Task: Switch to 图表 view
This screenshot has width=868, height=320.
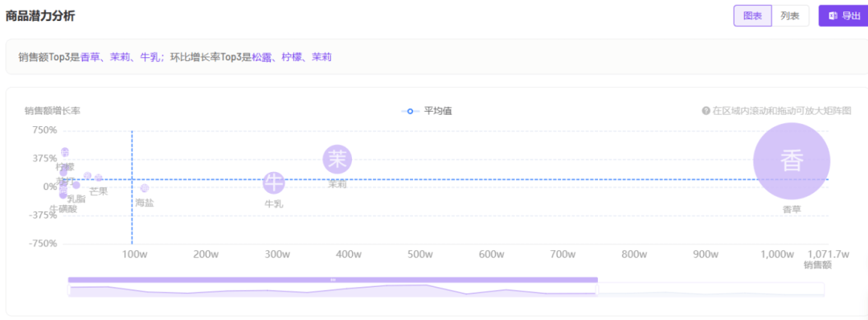Action: (x=752, y=16)
